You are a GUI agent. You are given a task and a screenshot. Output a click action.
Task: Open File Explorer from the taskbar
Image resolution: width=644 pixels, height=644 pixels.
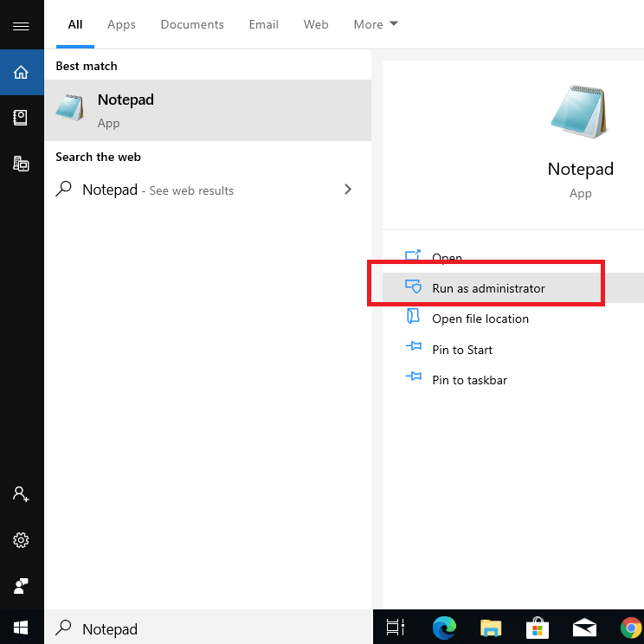point(491,628)
